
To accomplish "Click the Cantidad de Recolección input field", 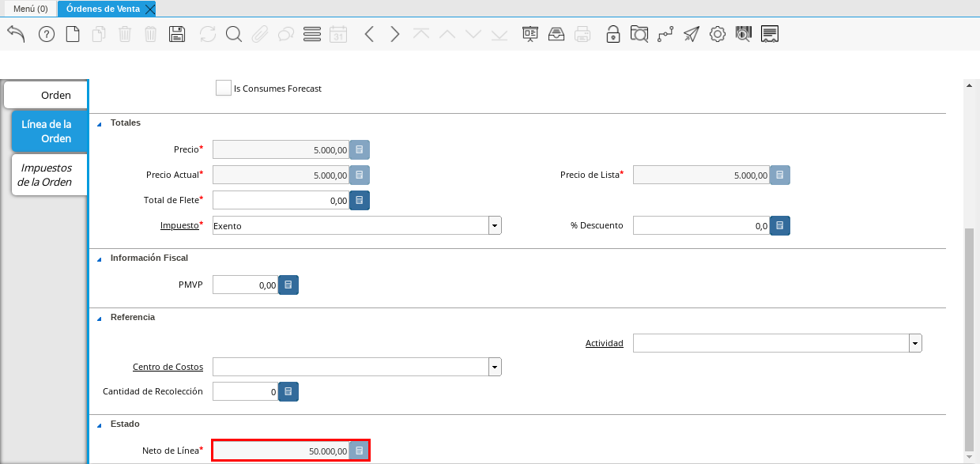I will (246, 391).
